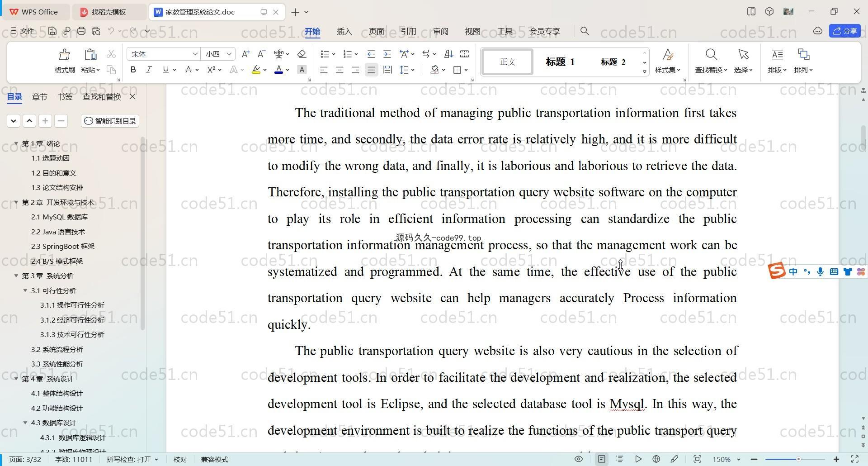868x466 pixels.
Task: Click the search icon beside the ribbon tabs
Action: pos(585,31)
